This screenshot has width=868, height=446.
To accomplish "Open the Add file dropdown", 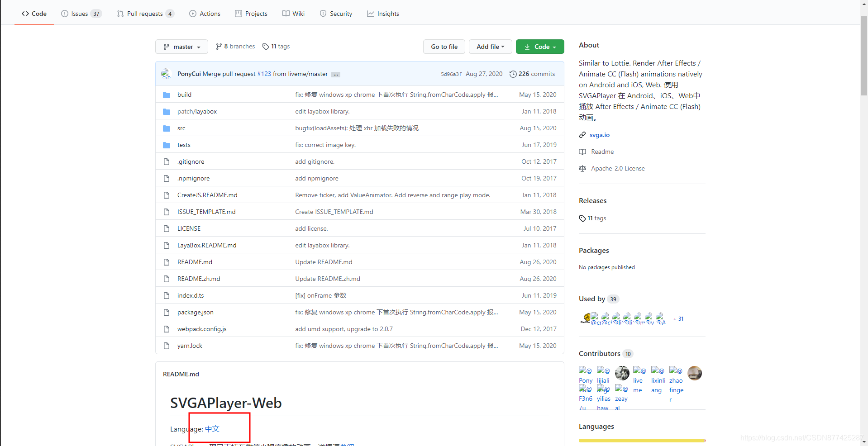I will [x=490, y=47].
